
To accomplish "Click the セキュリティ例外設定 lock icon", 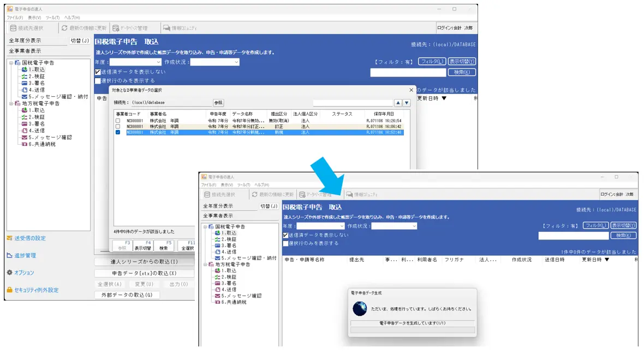I will (10, 290).
